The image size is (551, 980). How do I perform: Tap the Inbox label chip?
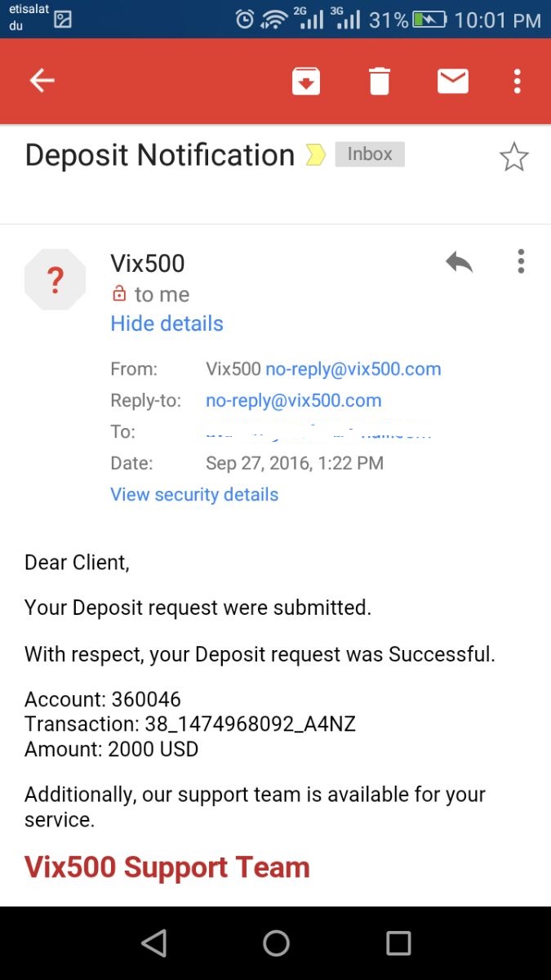(x=370, y=154)
